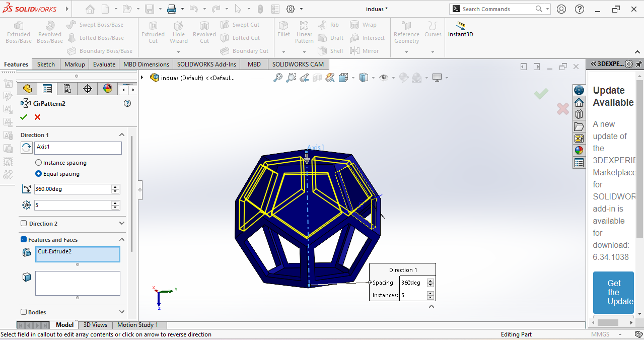The image size is (644, 340).
Task: Enable the Bodies checkbox
Action: coord(24,312)
